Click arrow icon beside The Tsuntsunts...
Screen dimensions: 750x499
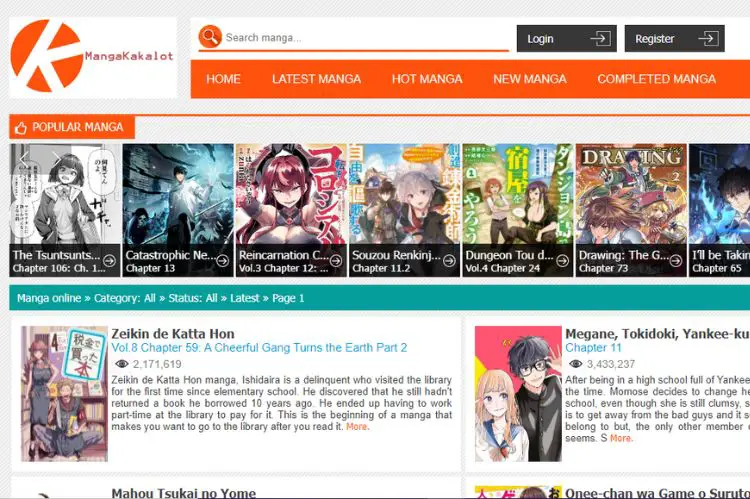(x=110, y=261)
